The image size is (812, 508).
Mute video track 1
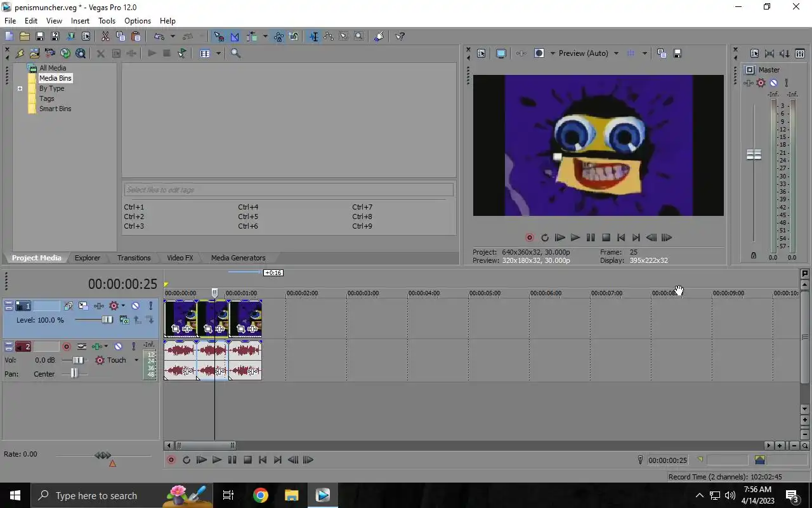click(x=135, y=306)
